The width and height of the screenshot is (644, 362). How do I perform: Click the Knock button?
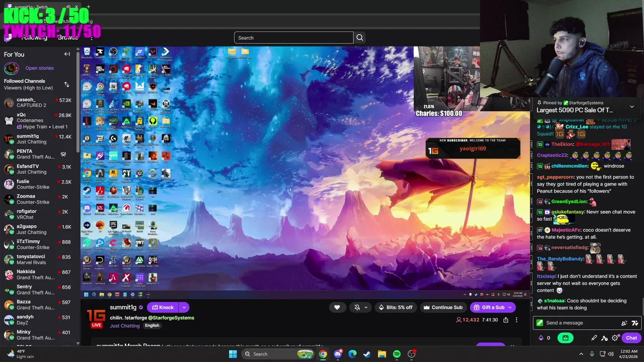(163, 307)
